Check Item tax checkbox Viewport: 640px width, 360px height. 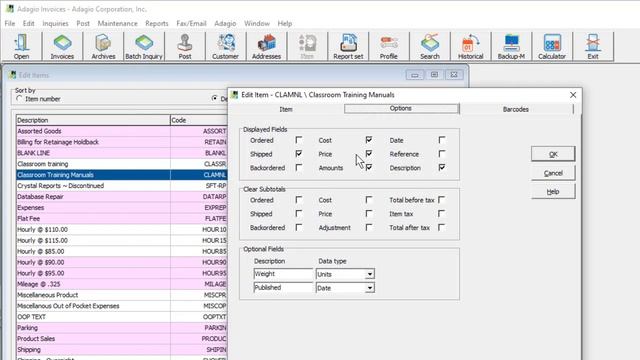(442, 214)
